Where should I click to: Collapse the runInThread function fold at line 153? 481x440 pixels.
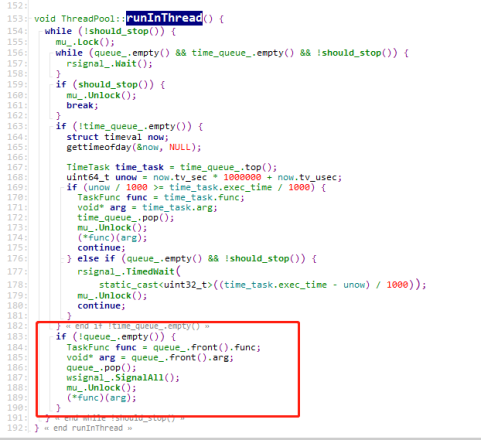29,19
